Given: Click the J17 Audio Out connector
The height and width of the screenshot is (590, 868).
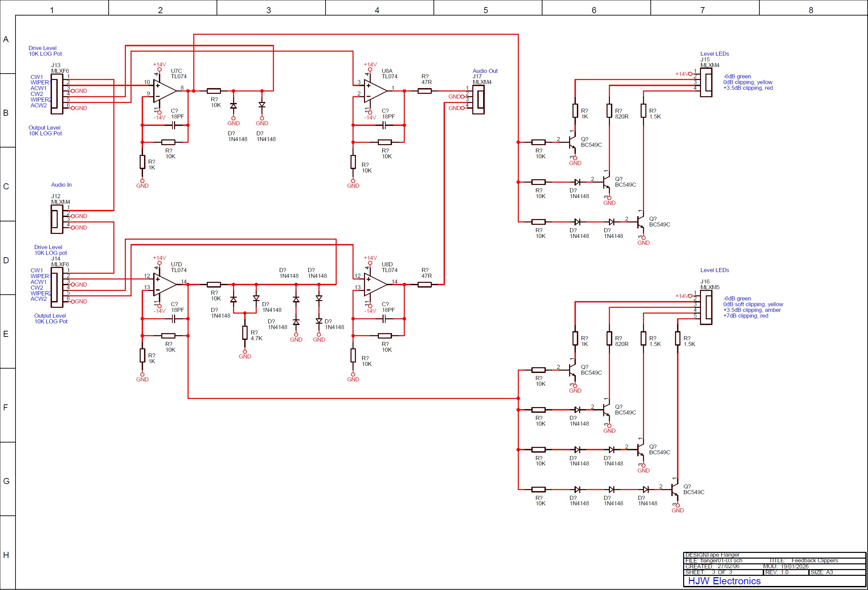Looking at the screenshot, I should coord(478,99).
